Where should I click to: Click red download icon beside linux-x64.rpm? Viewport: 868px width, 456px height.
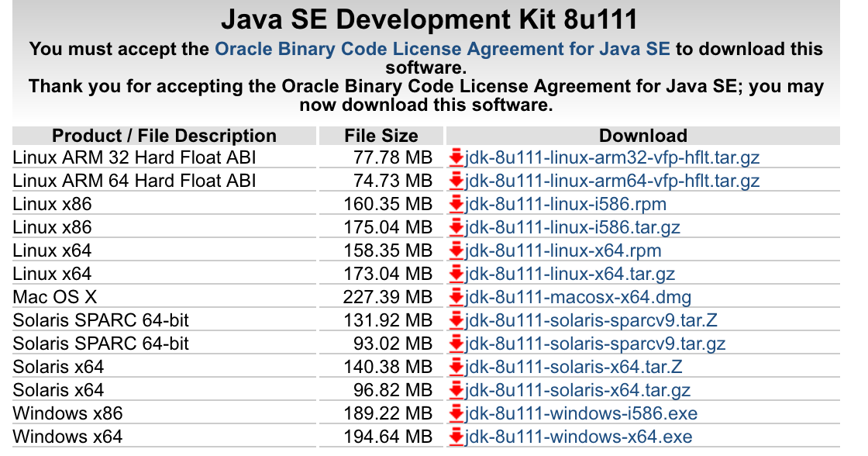coord(456,251)
